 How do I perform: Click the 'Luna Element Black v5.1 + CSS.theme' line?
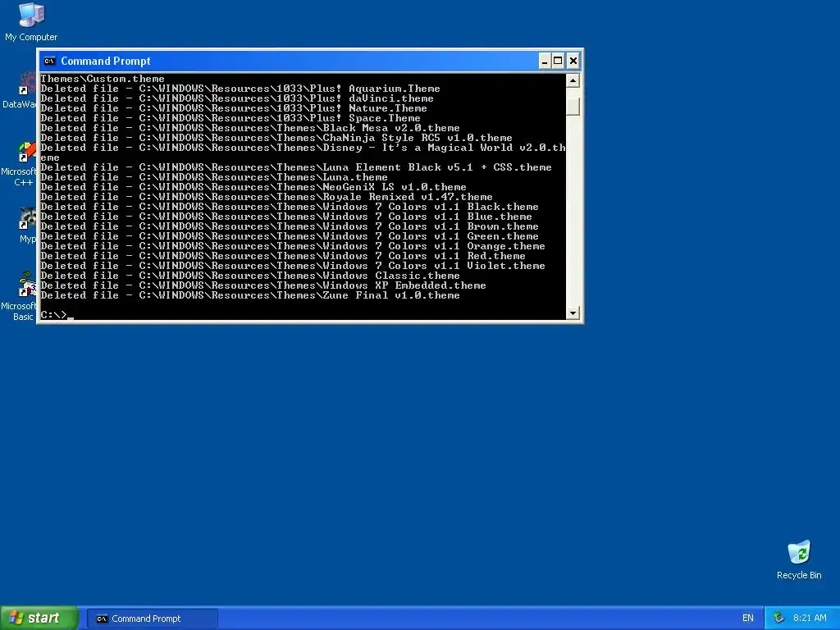click(x=295, y=167)
